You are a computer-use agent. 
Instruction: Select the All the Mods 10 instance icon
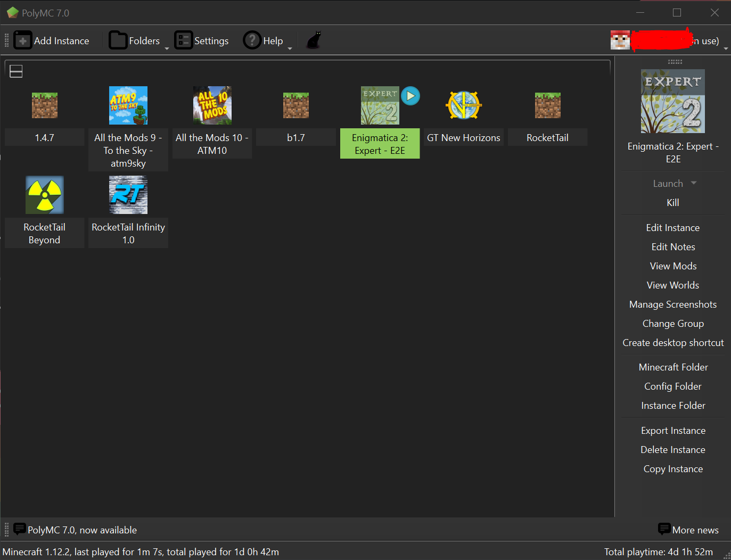click(212, 105)
